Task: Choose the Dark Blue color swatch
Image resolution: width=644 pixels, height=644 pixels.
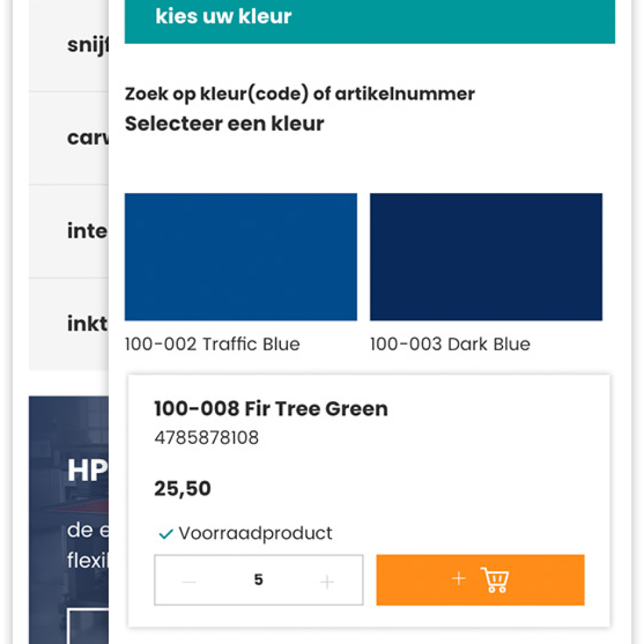Action: (486, 257)
